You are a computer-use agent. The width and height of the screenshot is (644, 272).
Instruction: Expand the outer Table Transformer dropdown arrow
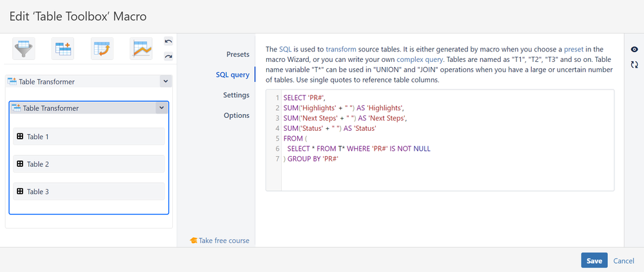click(x=166, y=82)
